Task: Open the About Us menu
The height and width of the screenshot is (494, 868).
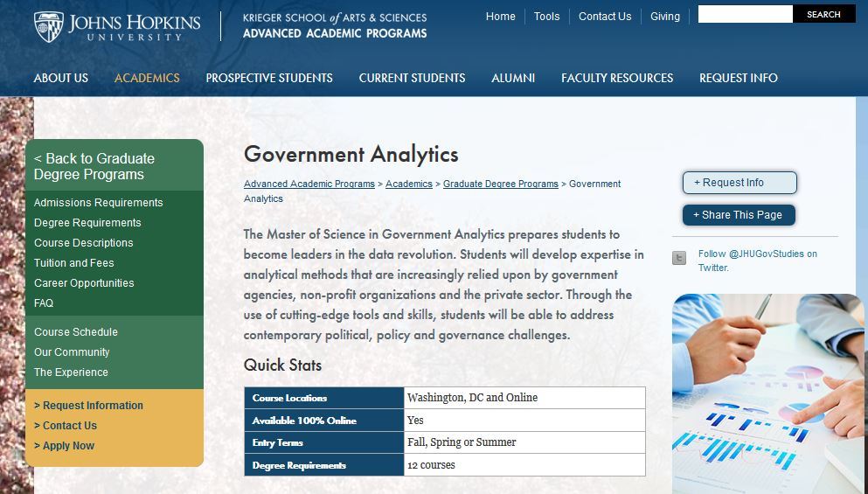Action: (61, 78)
